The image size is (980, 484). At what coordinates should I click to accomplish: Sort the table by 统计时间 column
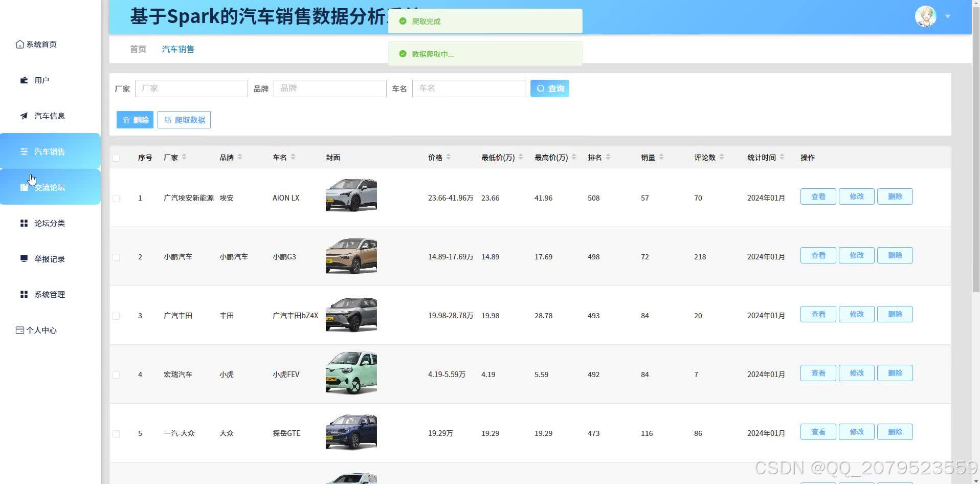[x=782, y=157]
